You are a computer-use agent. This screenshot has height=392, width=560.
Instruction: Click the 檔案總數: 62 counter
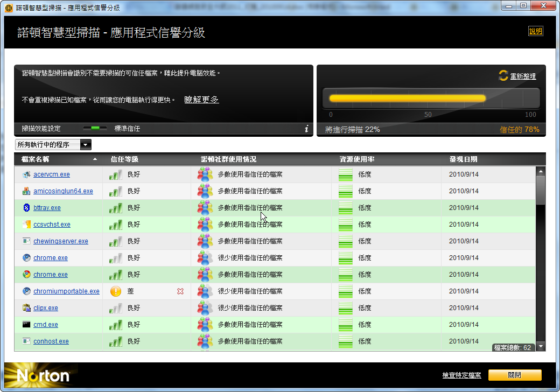(x=513, y=347)
